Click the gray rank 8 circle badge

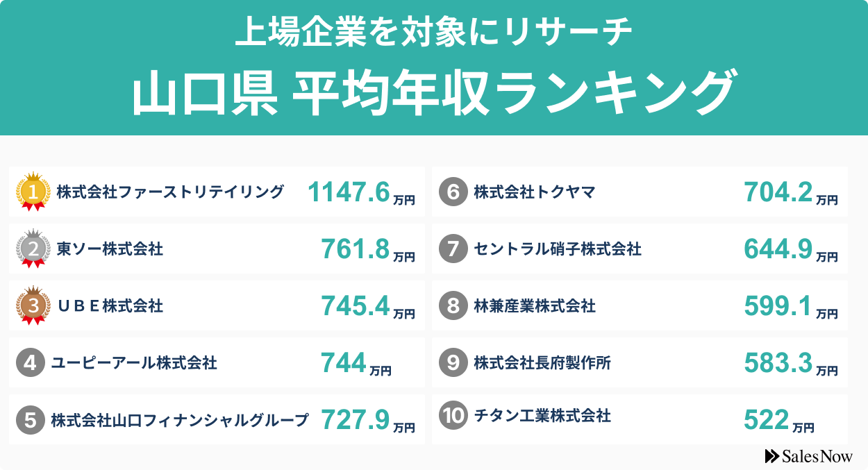[x=453, y=305]
